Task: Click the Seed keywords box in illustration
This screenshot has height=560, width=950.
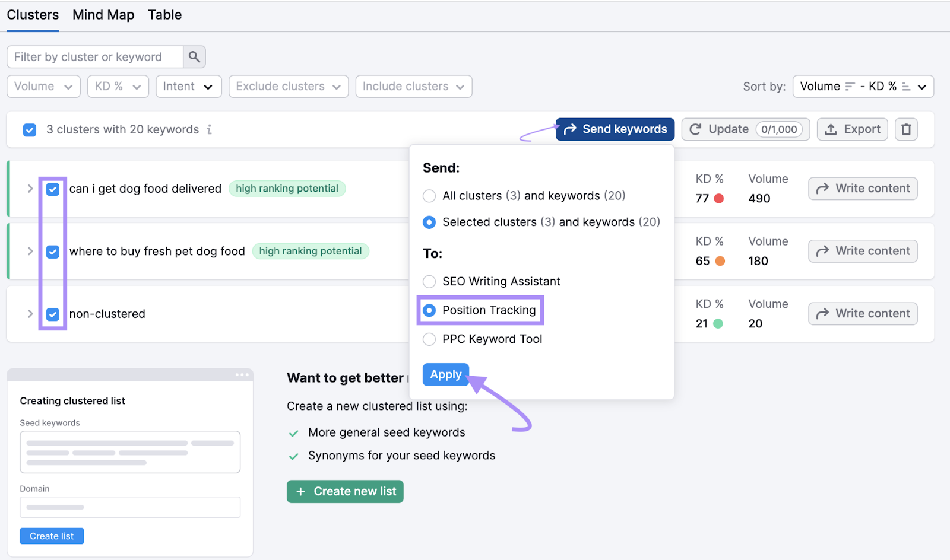Action: pos(130,452)
